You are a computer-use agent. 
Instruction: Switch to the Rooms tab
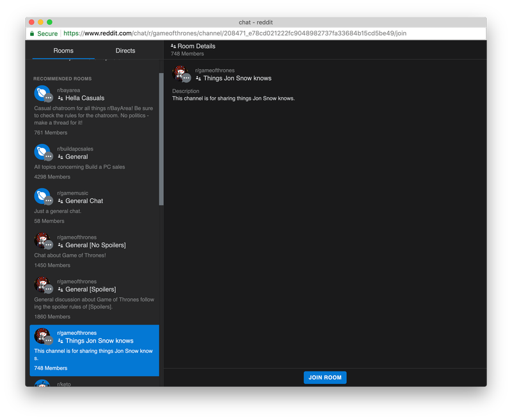pyautogui.click(x=63, y=51)
